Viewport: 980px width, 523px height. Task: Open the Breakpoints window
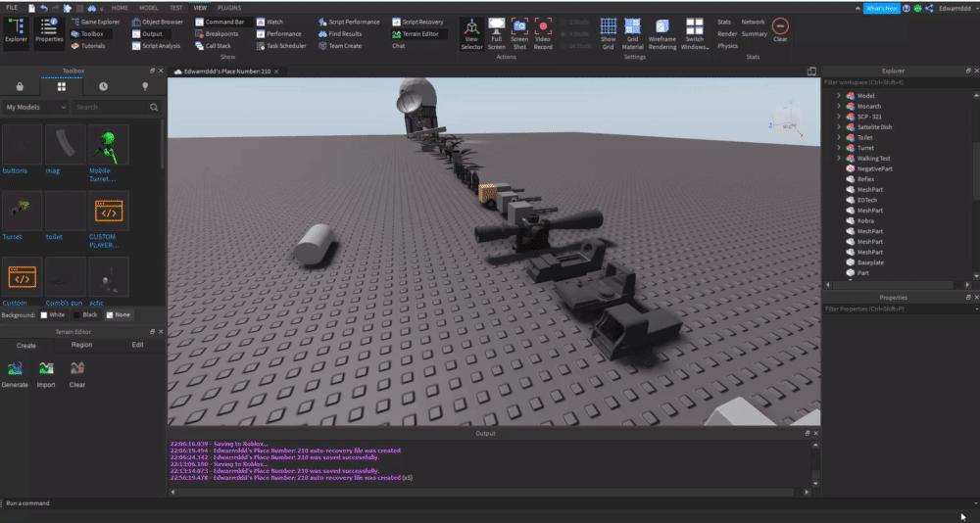(x=217, y=33)
